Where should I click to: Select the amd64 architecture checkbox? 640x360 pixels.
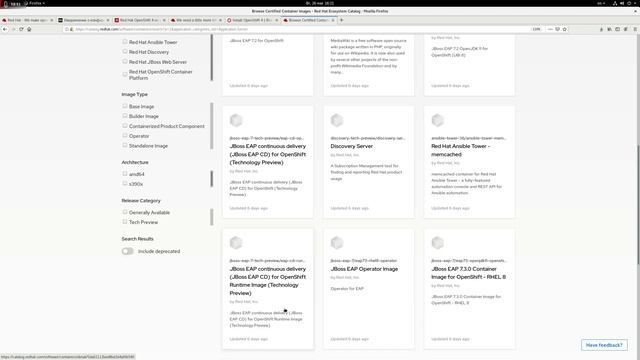point(125,173)
